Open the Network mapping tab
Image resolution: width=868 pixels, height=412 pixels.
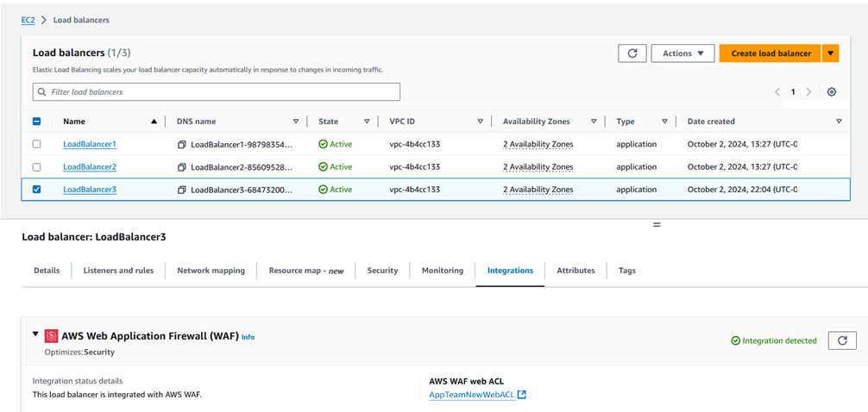(x=211, y=271)
